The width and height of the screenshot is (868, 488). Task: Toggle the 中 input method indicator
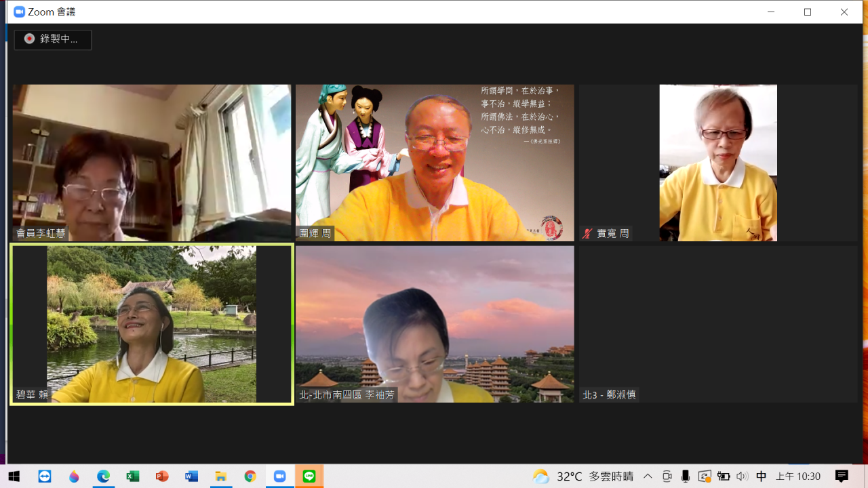pos(761,476)
